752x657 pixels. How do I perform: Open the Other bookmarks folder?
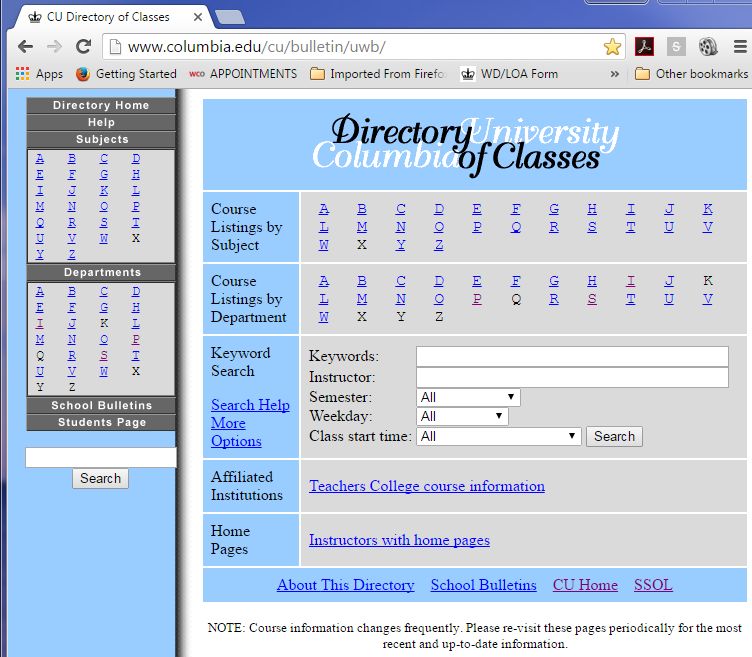(691, 74)
